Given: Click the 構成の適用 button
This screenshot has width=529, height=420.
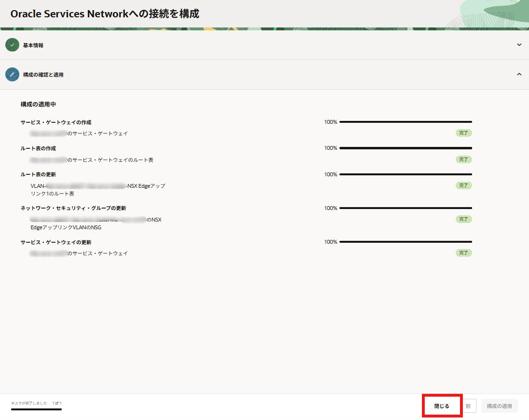Looking at the screenshot, I should (499, 406).
